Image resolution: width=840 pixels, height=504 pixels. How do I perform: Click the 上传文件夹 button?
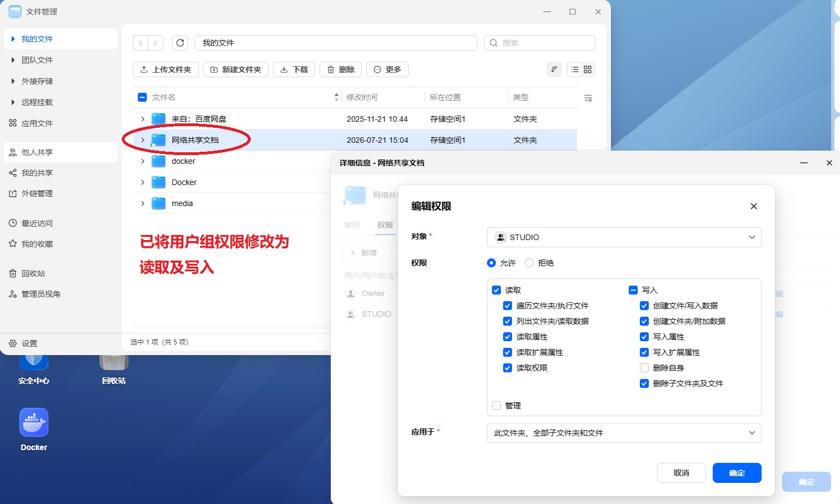(x=166, y=69)
